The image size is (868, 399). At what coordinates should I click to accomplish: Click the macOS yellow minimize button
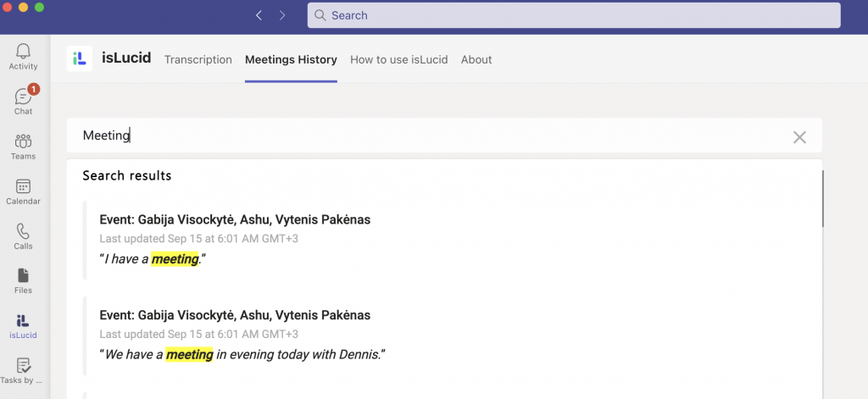[23, 7]
